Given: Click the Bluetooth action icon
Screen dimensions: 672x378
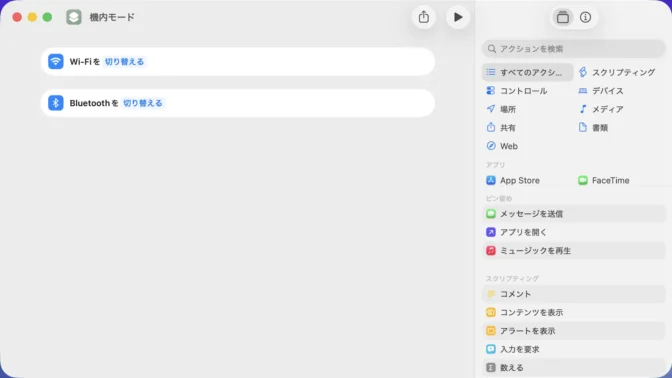Looking at the screenshot, I should click(x=56, y=103).
